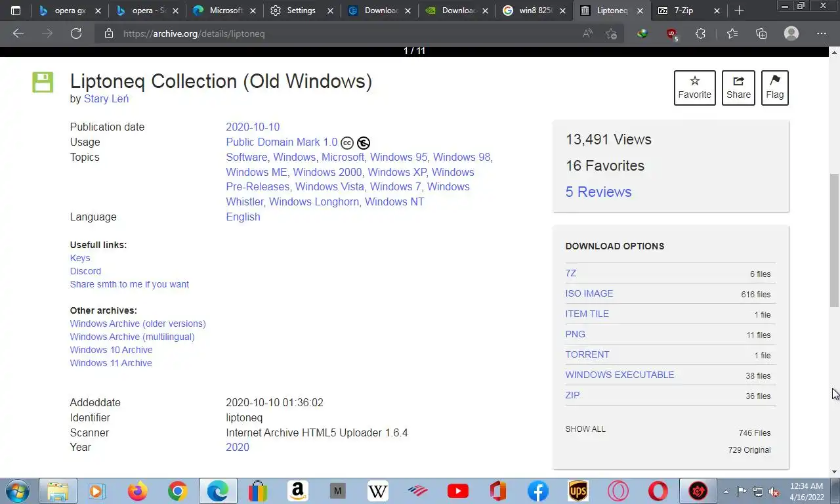
Task: Open Windows 11 Archive link
Action: [x=111, y=363]
